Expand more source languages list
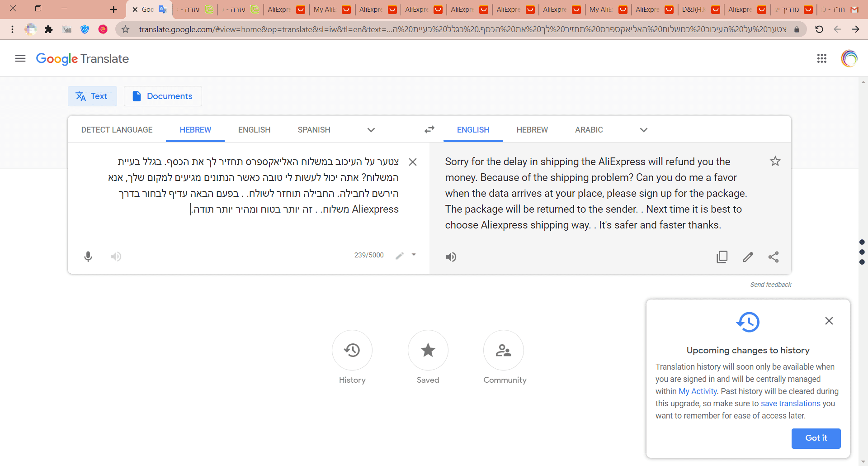The image size is (868, 466). click(x=371, y=130)
